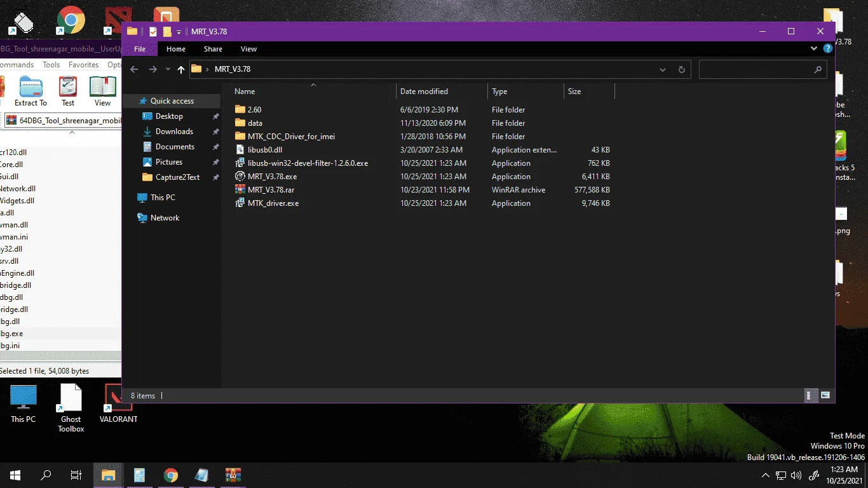Select MTK_CDC_Driver_for_imei folder icon

240,136
